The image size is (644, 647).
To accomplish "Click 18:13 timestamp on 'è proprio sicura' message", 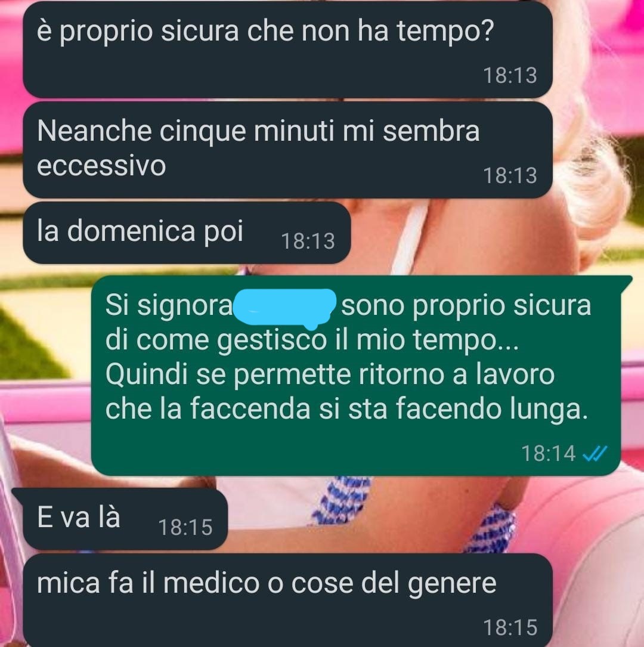I will pyautogui.click(x=510, y=76).
